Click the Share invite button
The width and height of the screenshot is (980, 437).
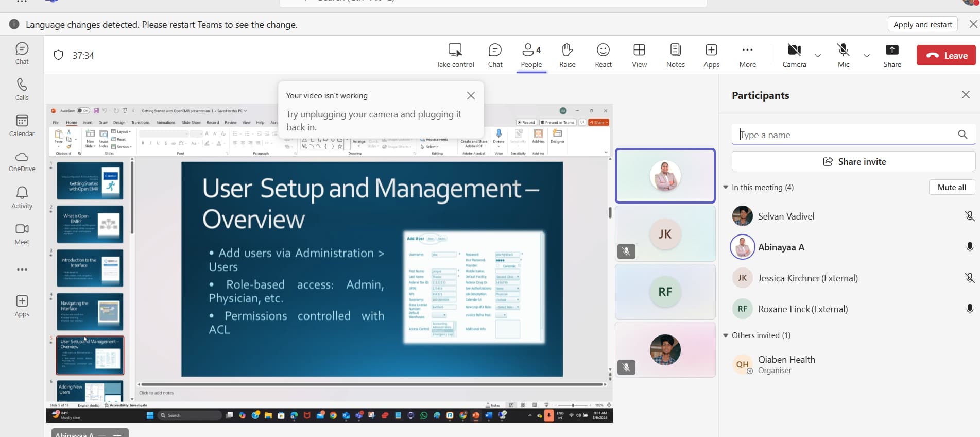click(853, 161)
